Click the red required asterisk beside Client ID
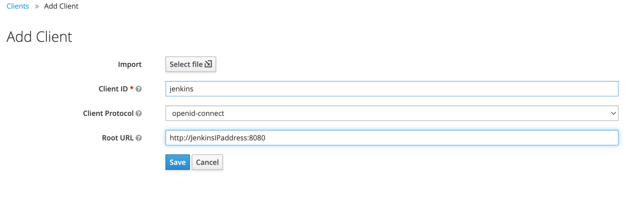 click(x=131, y=88)
